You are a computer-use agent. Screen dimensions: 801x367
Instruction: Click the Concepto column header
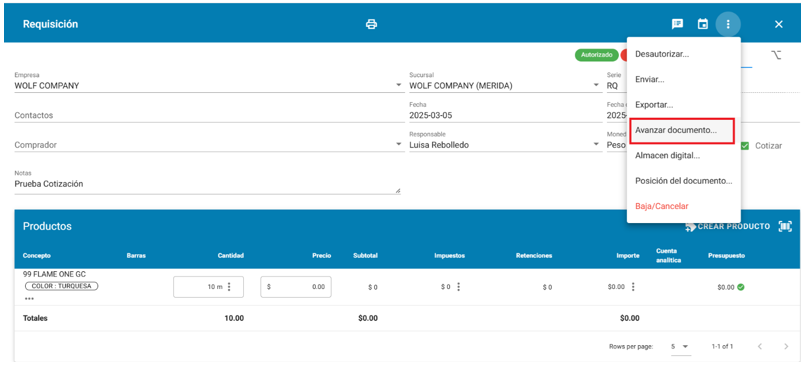pyautogui.click(x=37, y=256)
